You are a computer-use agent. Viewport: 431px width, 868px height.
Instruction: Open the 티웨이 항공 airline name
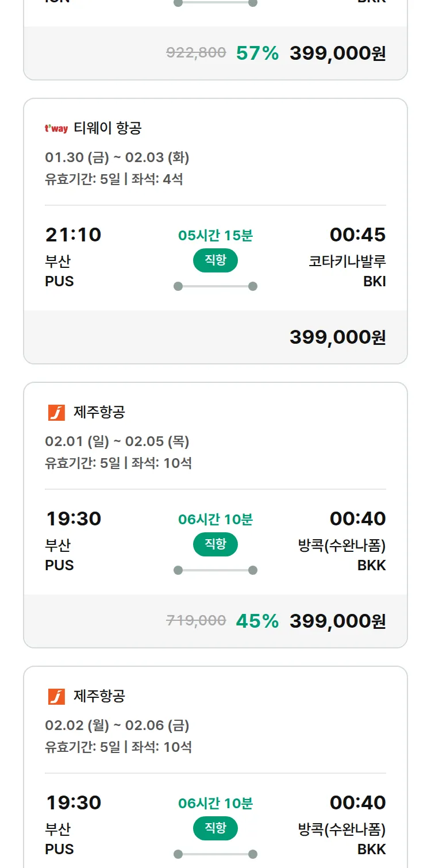107,128
